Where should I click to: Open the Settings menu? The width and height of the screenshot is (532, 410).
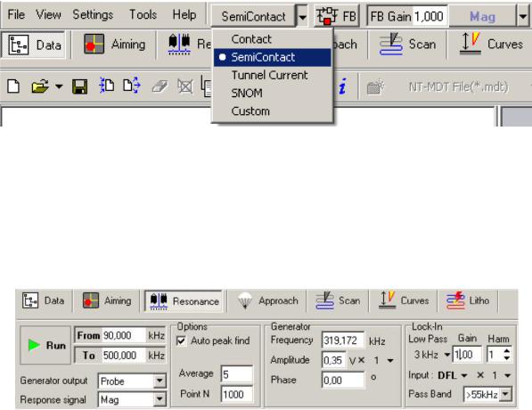tap(93, 14)
